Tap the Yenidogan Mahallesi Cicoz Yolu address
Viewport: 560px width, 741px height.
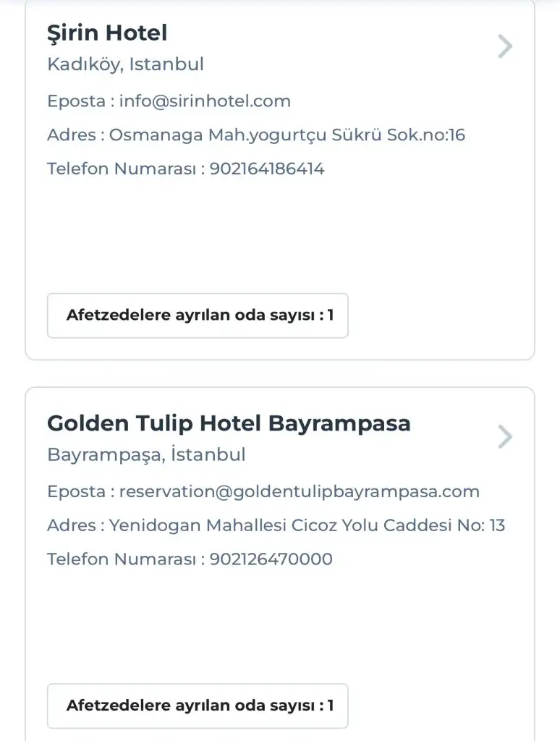coord(307,525)
